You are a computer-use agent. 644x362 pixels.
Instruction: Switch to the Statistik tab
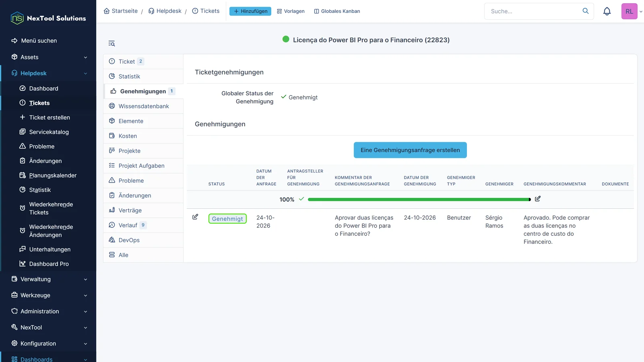click(x=143, y=76)
